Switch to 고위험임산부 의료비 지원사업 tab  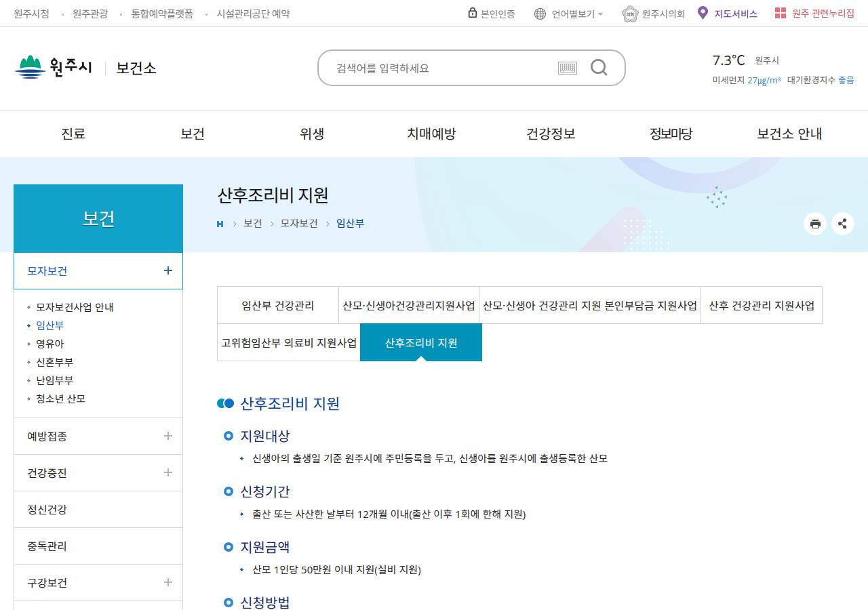pyautogui.click(x=289, y=342)
